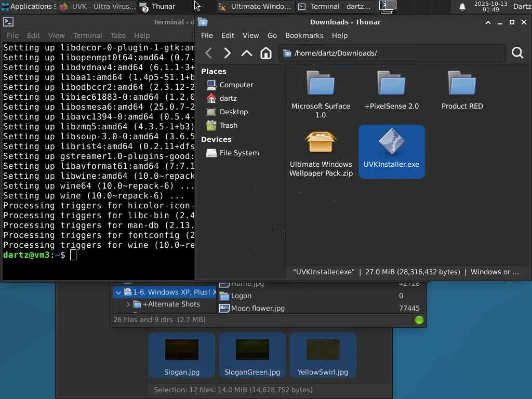
Task: Select Ultimate Windows Wallpaper Pack.zip archive
Action: point(321,154)
